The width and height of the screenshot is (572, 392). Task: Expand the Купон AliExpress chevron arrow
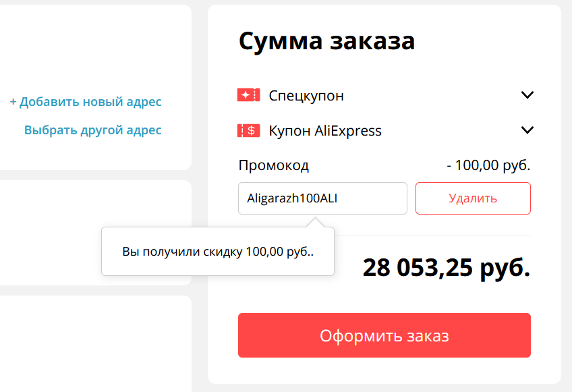pos(527,130)
